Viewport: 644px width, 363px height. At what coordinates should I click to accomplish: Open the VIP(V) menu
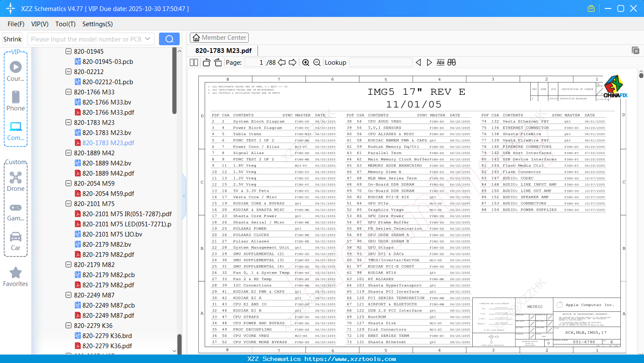[40, 24]
